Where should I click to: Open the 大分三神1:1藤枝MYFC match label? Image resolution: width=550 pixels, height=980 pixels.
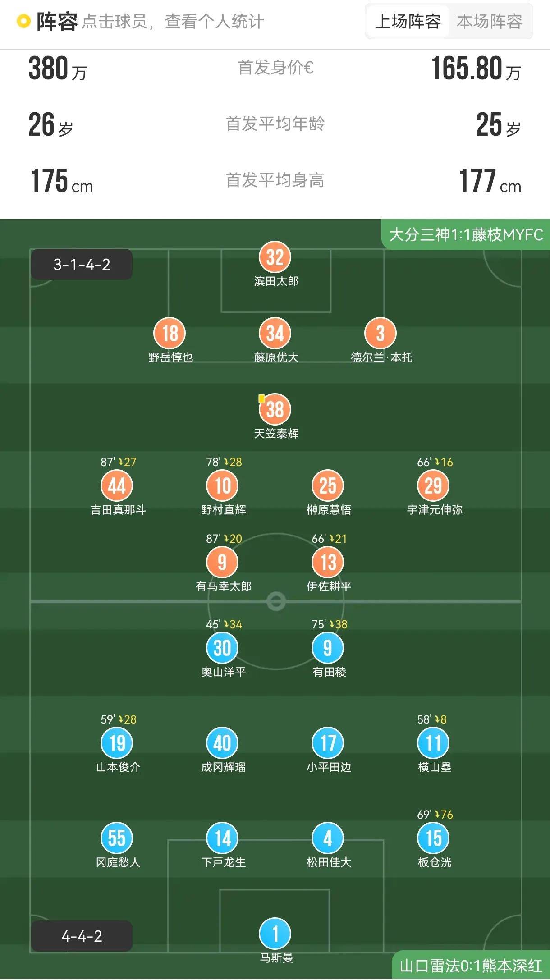tap(466, 234)
